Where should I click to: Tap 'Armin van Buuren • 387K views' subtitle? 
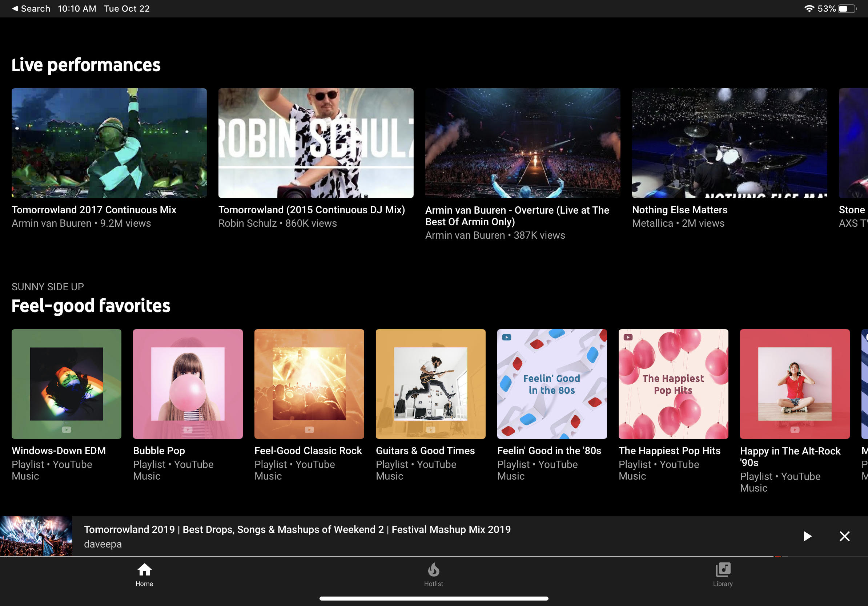(x=495, y=235)
